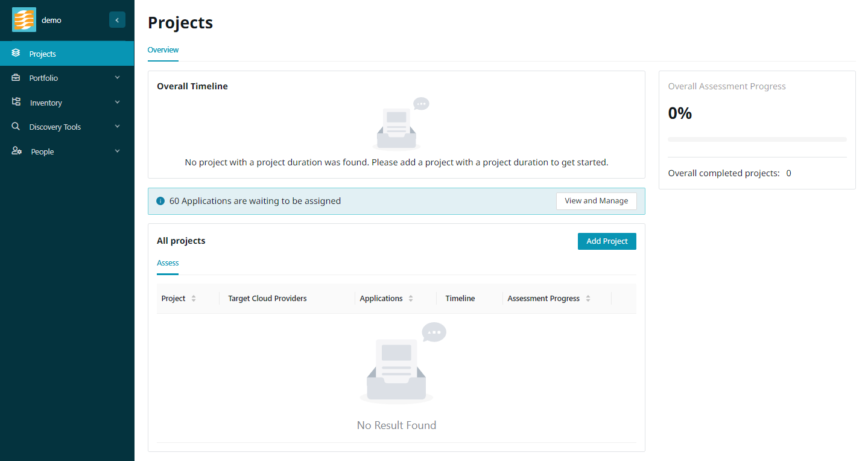Expand the People menu chevron
The image size is (868, 461).
coord(117,151)
